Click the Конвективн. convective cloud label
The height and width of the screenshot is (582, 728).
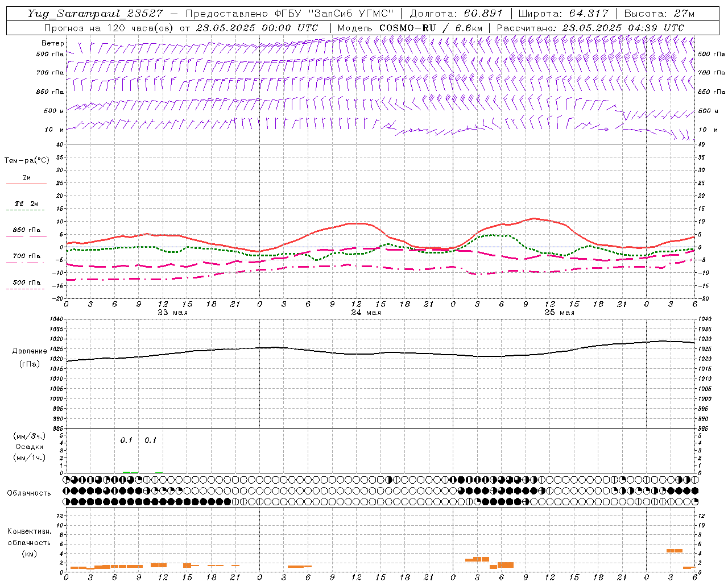coord(29,531)
